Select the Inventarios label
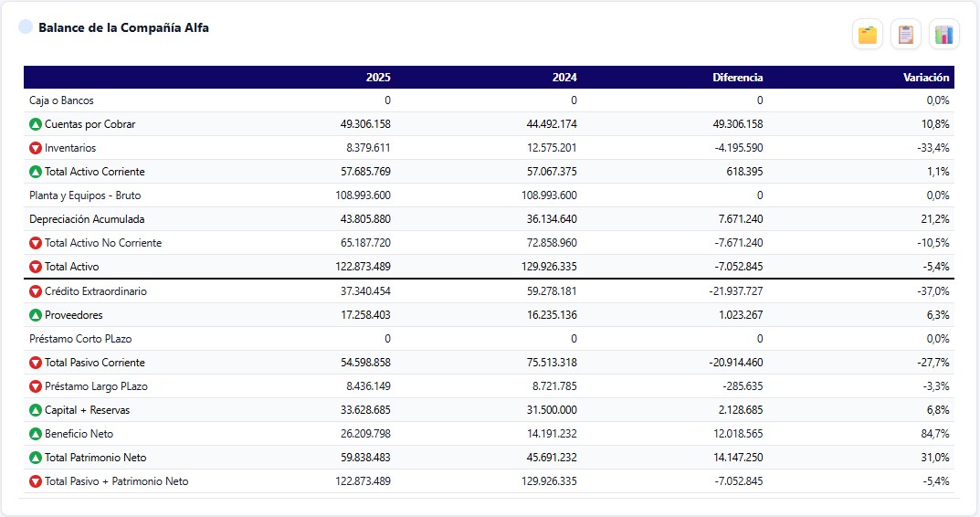The height and width of the screenshot is (517, 980). pos(70,148)
